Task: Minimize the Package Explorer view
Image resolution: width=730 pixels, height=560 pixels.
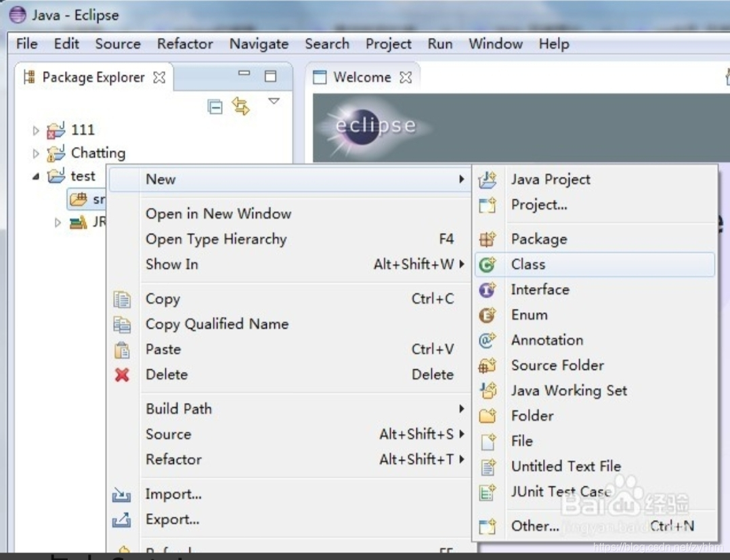Action: coord(244,73)
